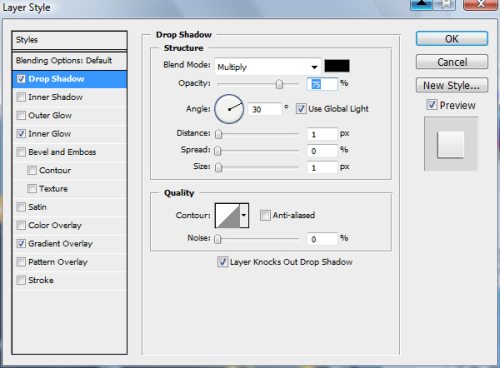Uncheck Use Global Light
Viewport: 500px width, 368px height.
click(x=301, y=109)
